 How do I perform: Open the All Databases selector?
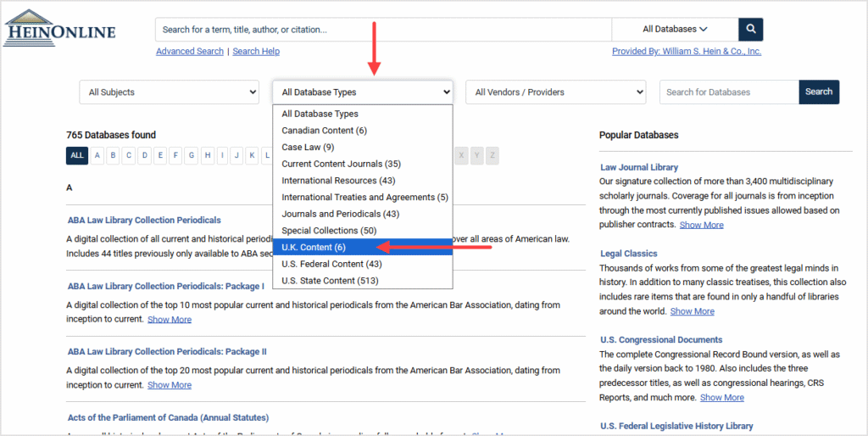click(675, 30)
